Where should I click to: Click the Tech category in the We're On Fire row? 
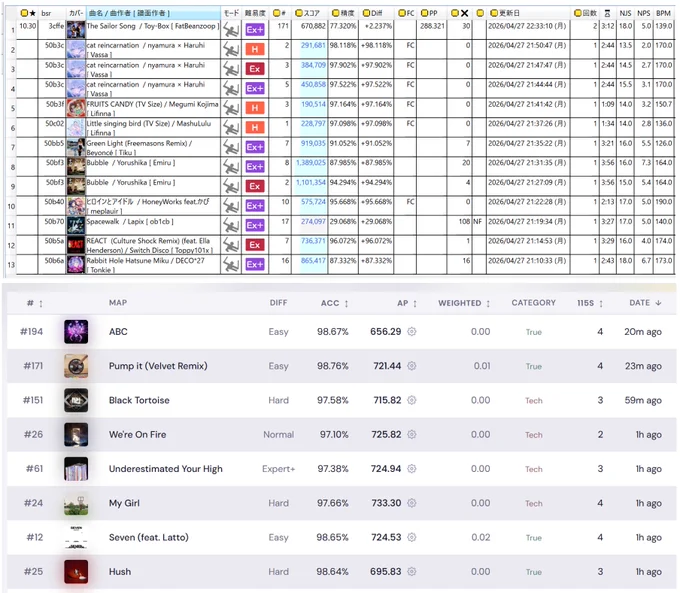(533, 435)
